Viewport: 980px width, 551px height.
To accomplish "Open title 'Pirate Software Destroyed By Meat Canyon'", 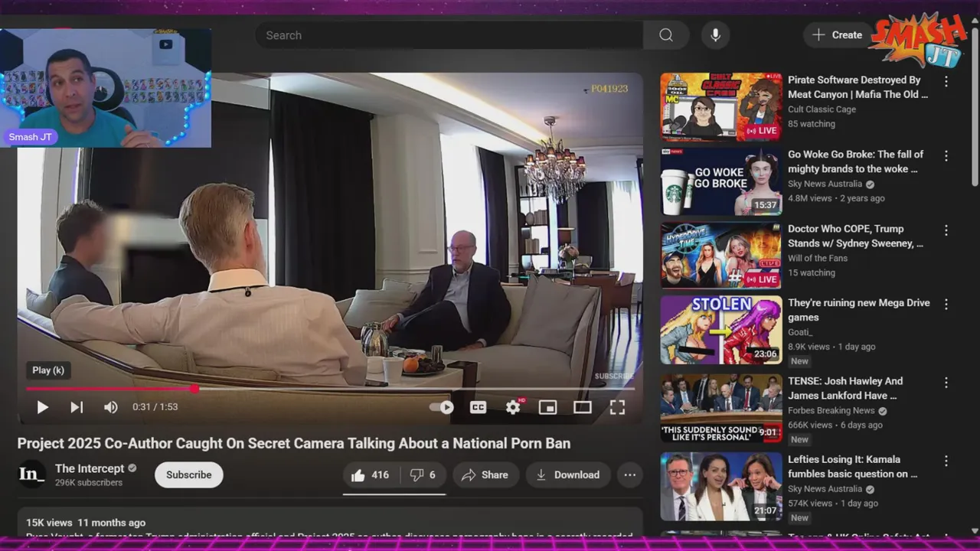I will pyautogui.click(x=857, y=87).
